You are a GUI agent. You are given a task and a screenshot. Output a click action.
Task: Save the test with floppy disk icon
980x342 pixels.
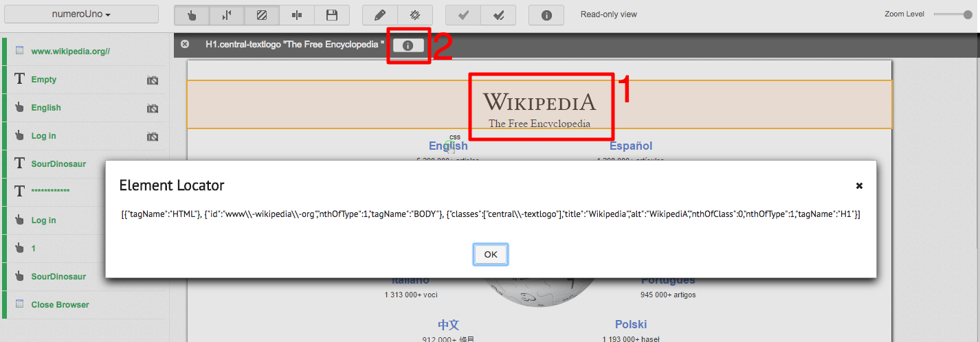click(x=332, y=14)
